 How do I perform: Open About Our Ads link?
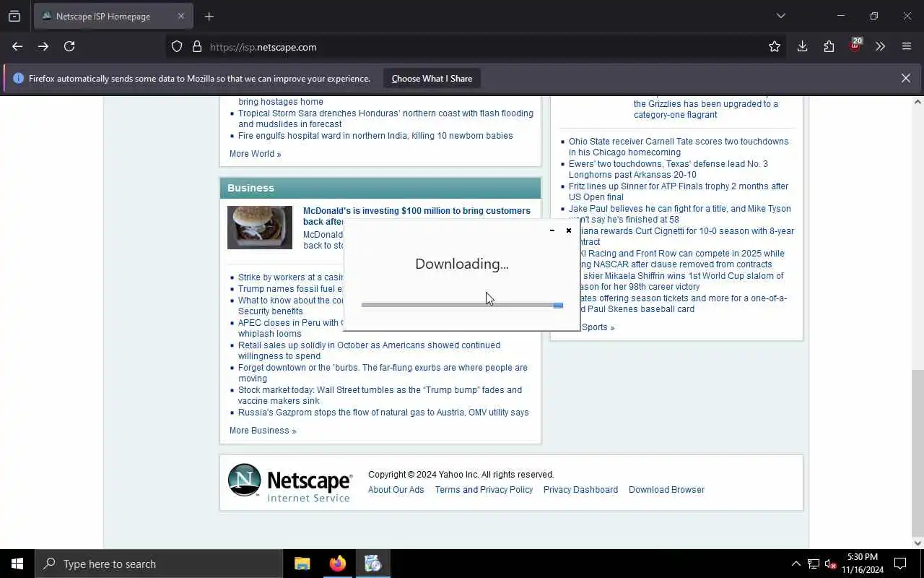pyautogui.click(x=396, y=490)
